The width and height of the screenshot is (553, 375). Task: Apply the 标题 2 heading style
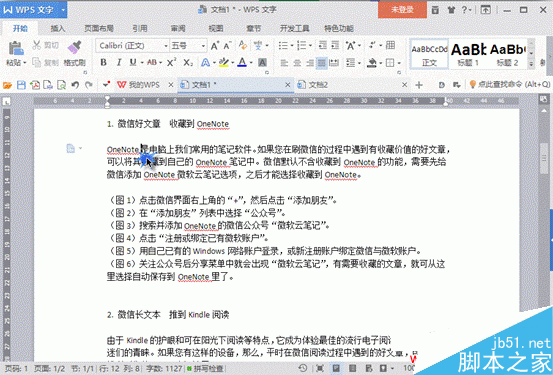pos(508,54)
